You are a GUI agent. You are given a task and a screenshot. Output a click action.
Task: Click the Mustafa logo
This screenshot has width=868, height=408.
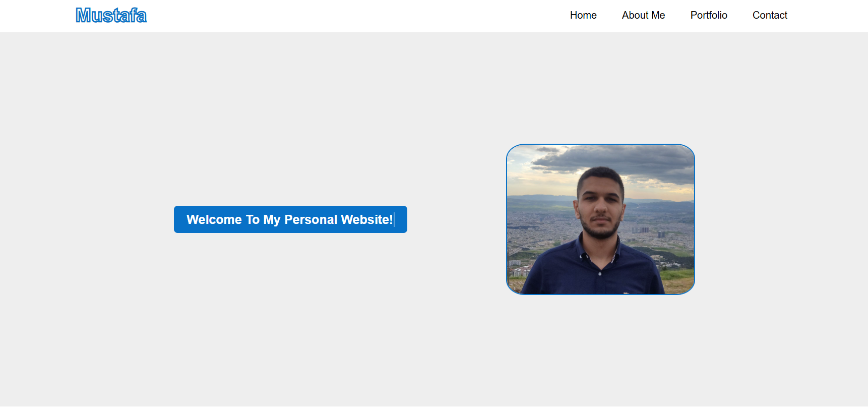111,16
